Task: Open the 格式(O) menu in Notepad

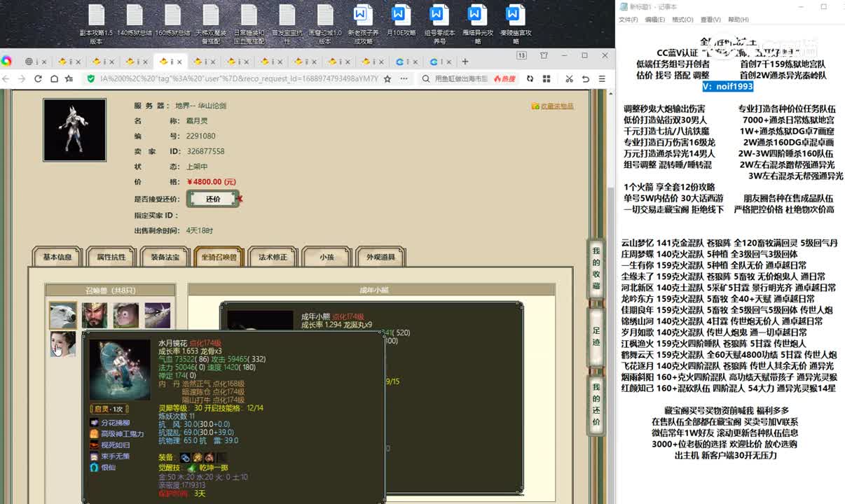Action: click(682, 20)
